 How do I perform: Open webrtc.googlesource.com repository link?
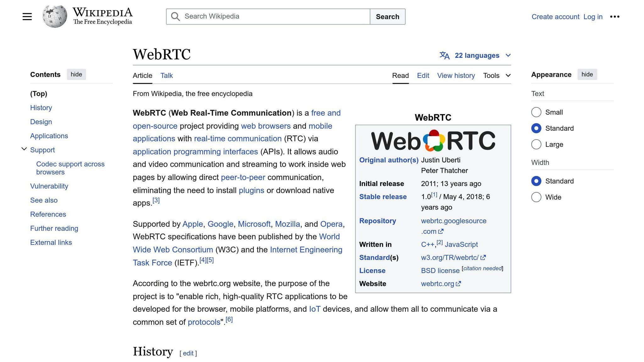coord(454,226)
